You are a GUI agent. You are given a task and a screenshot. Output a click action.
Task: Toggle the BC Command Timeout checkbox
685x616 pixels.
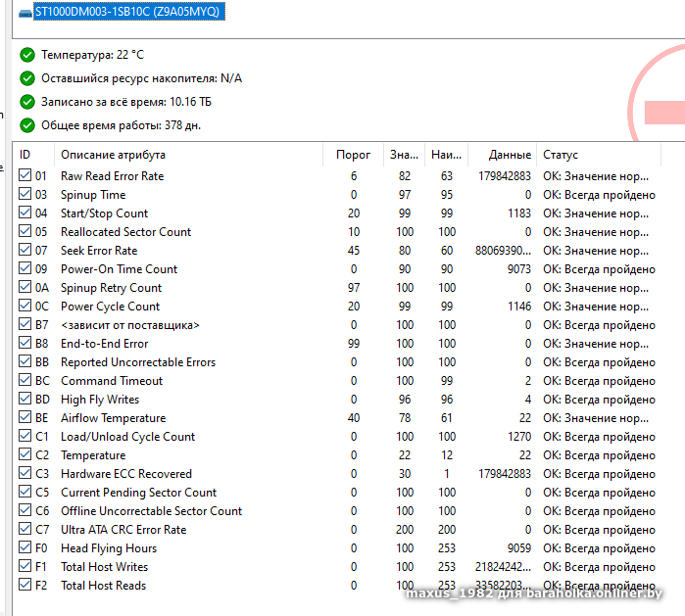coord(24,380)
